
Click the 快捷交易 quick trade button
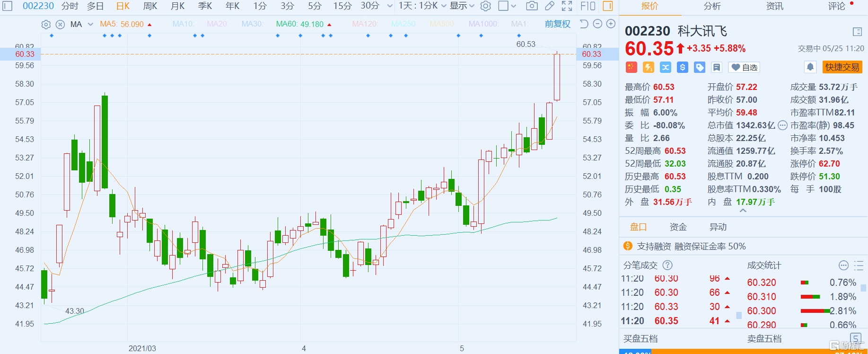842,67
